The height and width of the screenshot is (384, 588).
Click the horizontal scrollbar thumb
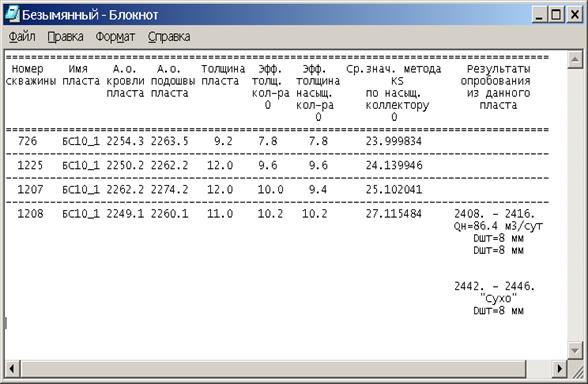(273, 369)
